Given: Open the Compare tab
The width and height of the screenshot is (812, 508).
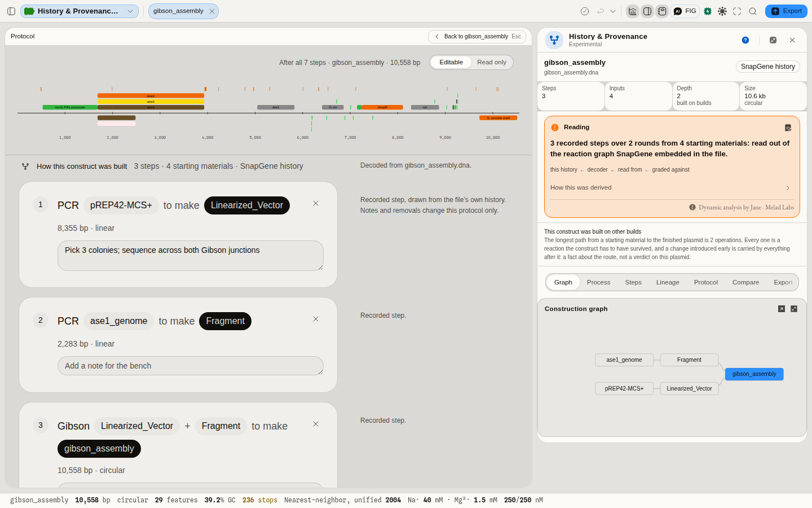Looking at the screenshot, I should click(745, 282).
